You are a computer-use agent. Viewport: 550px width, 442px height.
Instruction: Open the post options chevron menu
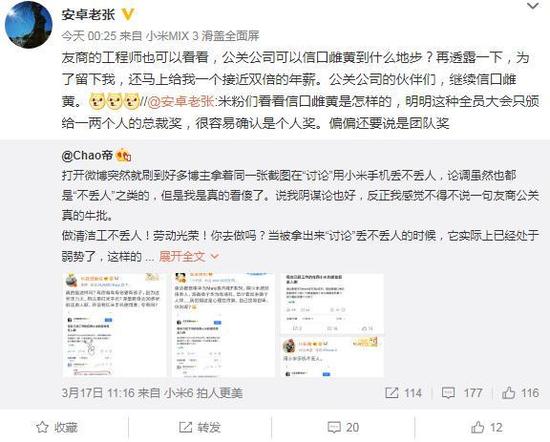pos(533,6)
